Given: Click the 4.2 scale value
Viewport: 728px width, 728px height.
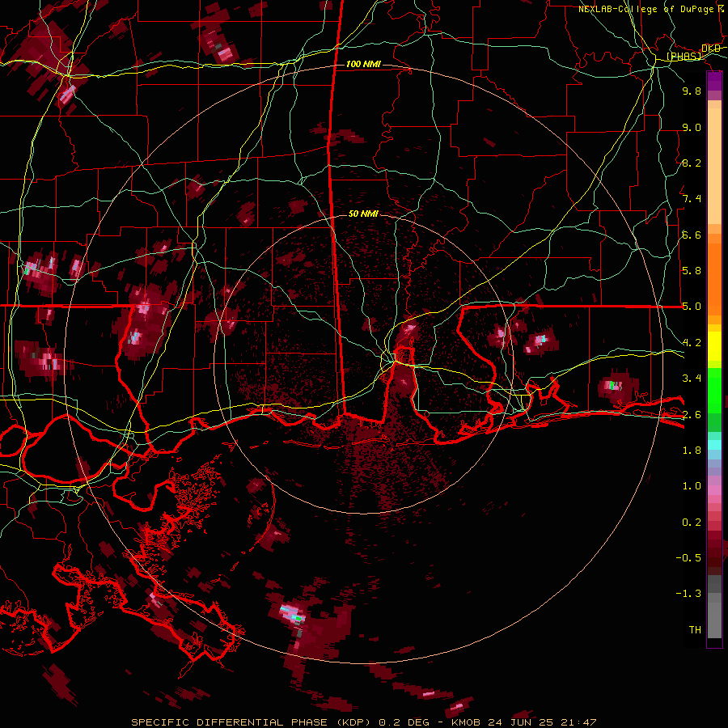Looking at the screenshot, I should click(692, 343).
